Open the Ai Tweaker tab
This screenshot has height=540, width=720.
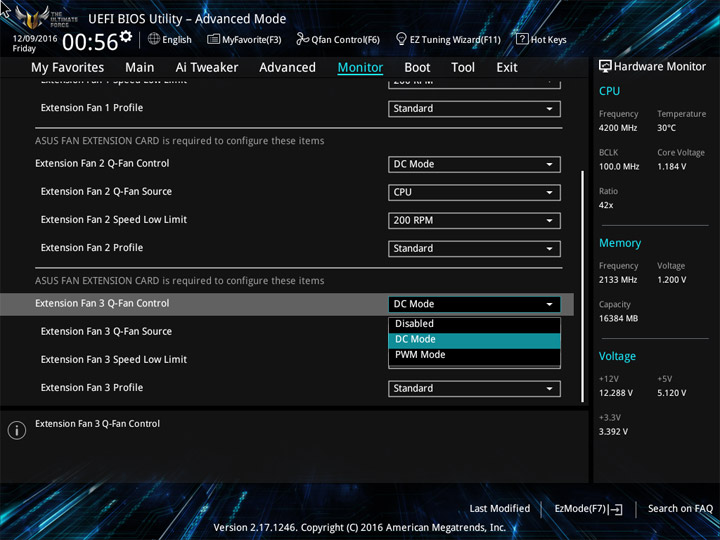click(x=207, y=68)
